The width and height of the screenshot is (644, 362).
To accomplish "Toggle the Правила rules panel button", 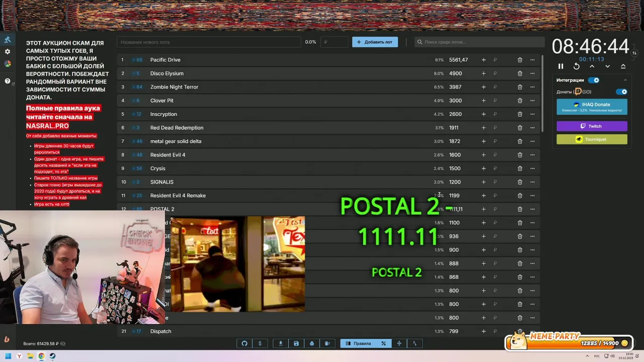I will [x=358, y=343].
